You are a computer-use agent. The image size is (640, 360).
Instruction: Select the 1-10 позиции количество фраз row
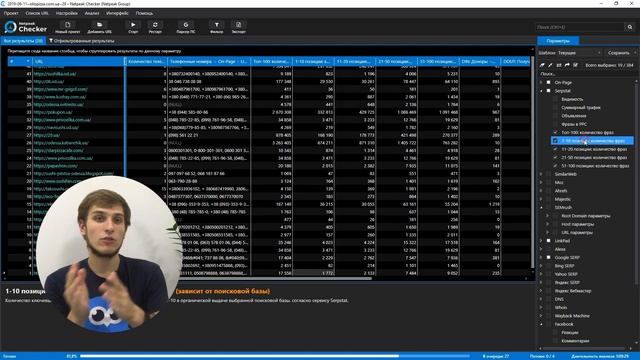592,141
